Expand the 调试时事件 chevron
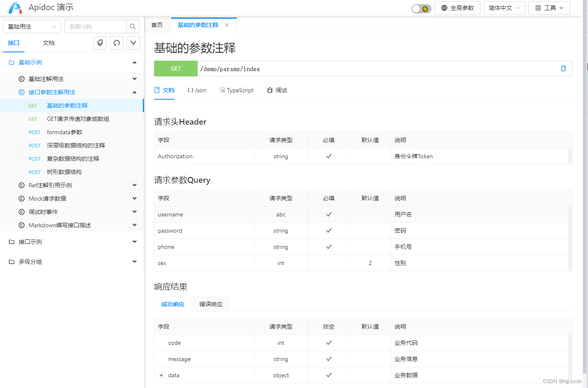This screenshot has height=388, width=588. coord(135,212)
